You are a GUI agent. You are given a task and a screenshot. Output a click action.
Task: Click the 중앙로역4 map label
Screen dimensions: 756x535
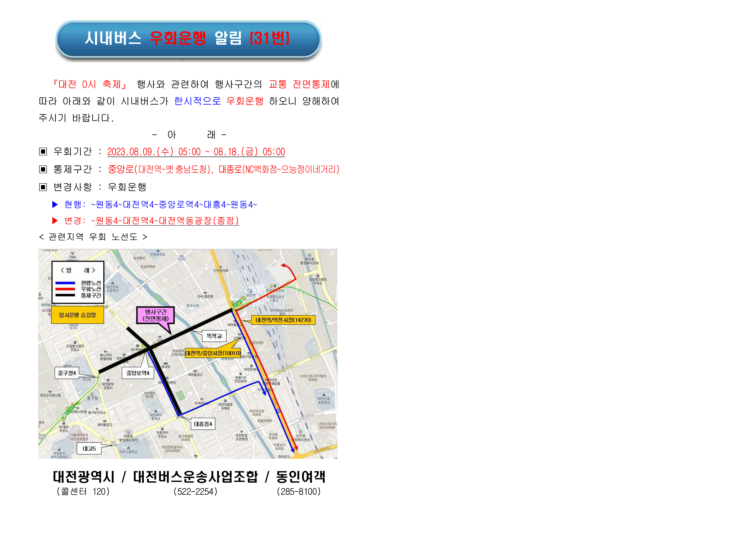[x=138, y=373]
